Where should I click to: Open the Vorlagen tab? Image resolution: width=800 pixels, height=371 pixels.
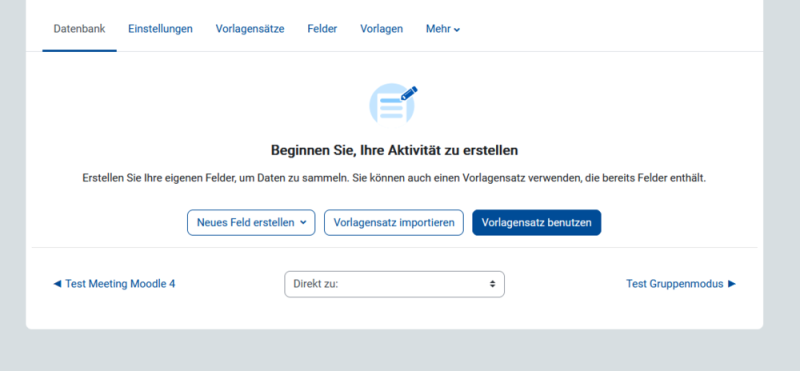click(x=382, y=29)
